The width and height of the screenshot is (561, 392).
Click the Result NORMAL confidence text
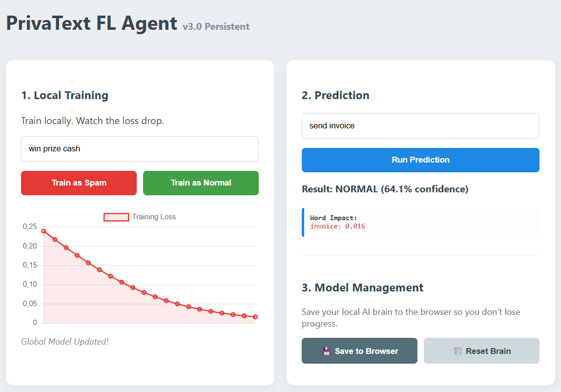(x=385, y=189)
